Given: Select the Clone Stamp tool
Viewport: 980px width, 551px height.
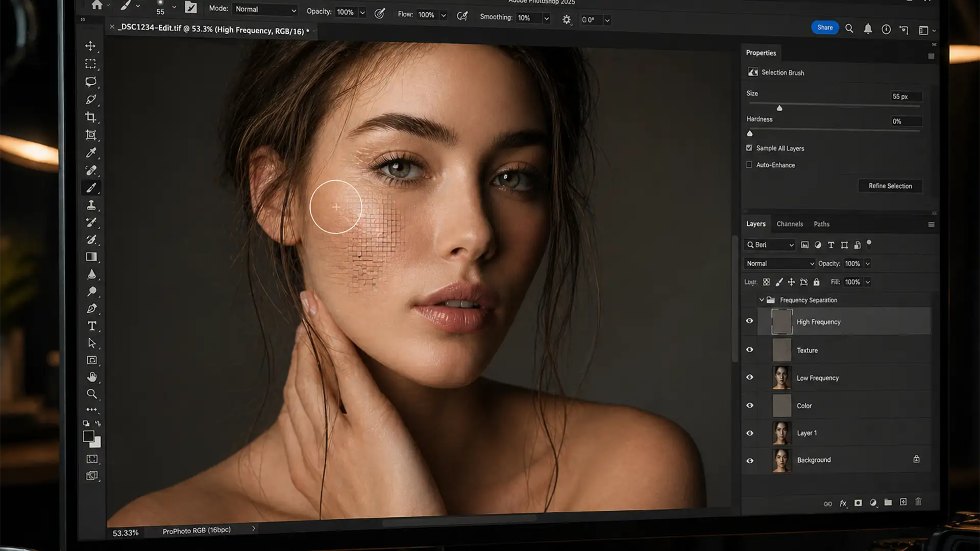Looking at the screenshot, I should 91,205.
